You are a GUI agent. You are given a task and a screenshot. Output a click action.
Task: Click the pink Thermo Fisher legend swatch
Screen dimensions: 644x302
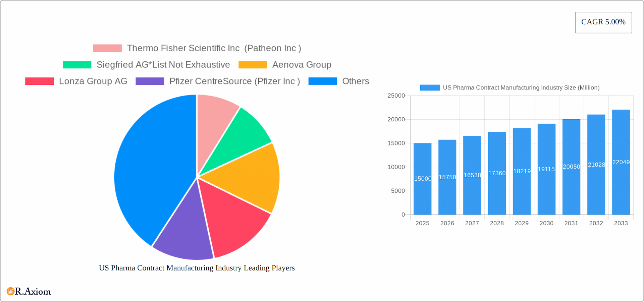[x=107, y=48]
